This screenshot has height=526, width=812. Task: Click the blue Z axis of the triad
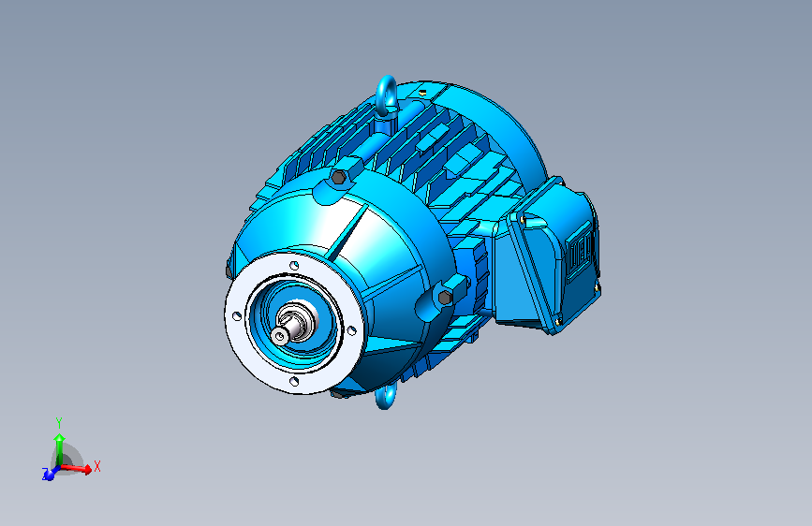click(x=50, y=474)
